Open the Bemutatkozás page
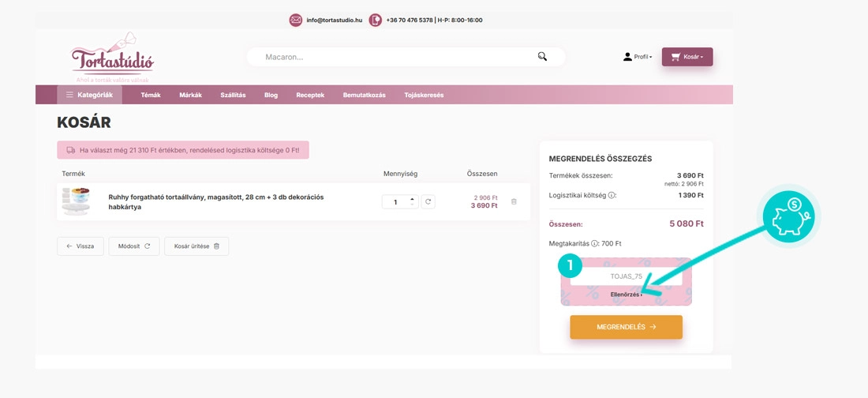Image resolution: width=868 pixels, height=398 pixels. [365, 95]
